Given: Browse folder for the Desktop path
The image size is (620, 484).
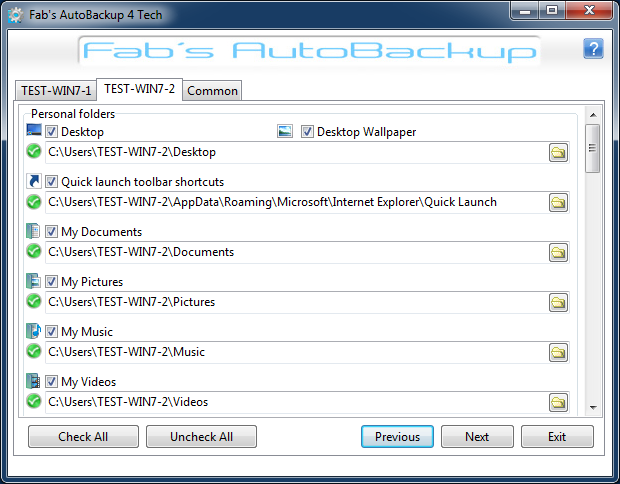Looking at the screenshot, I should pos(558,153).
